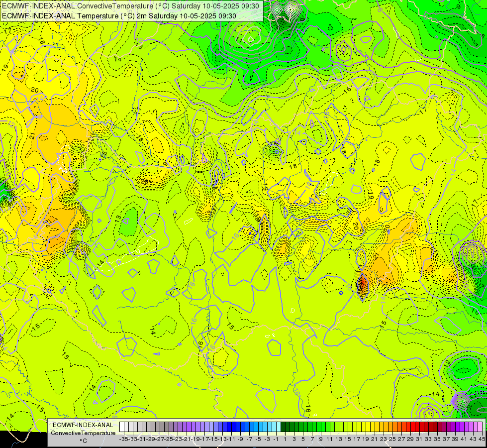
Task: Click the legend scale value 9
Action: click(x=321, y=440)
